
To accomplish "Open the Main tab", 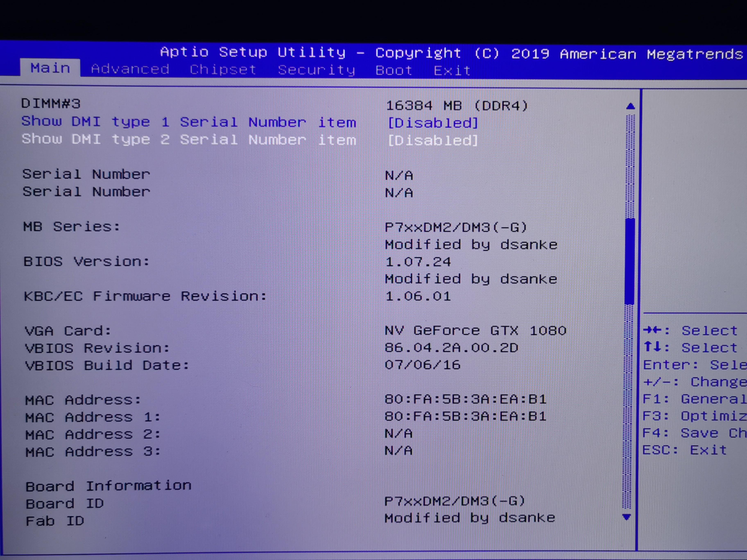I will [50, 68].
